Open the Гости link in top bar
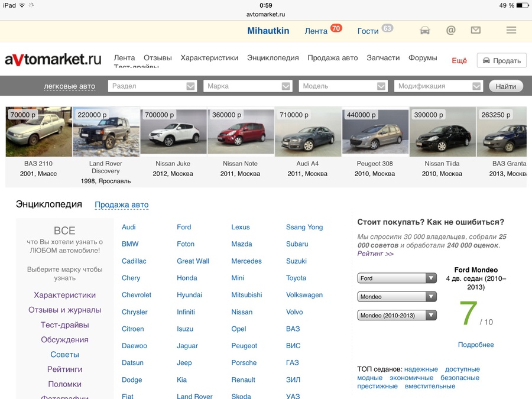This screenshot has height=399, width=532. (x=368, y=31)
